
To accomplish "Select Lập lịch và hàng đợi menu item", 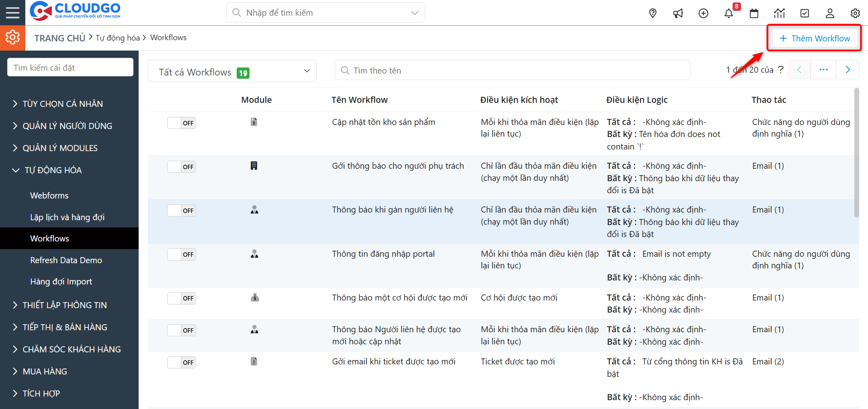I will (67, 217).
